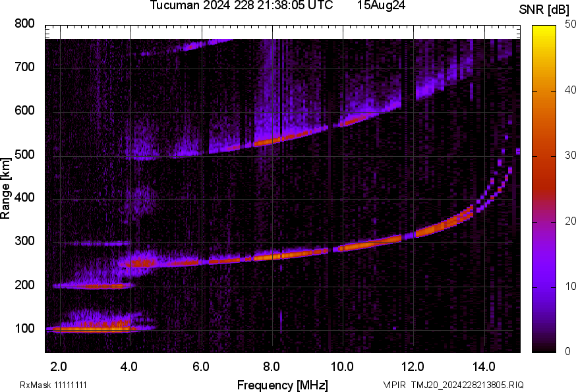Click the colorbar tick label '10'

pyautogui.click(x=570, y=286)
